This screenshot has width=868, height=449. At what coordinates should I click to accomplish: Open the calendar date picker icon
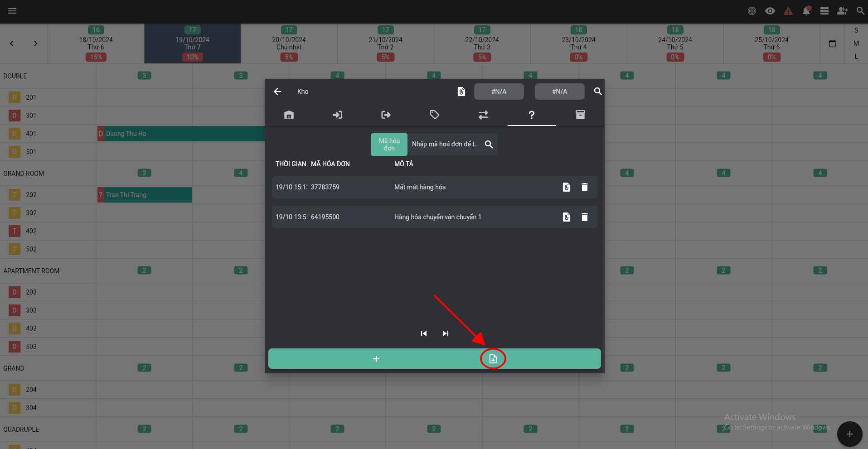832,43
